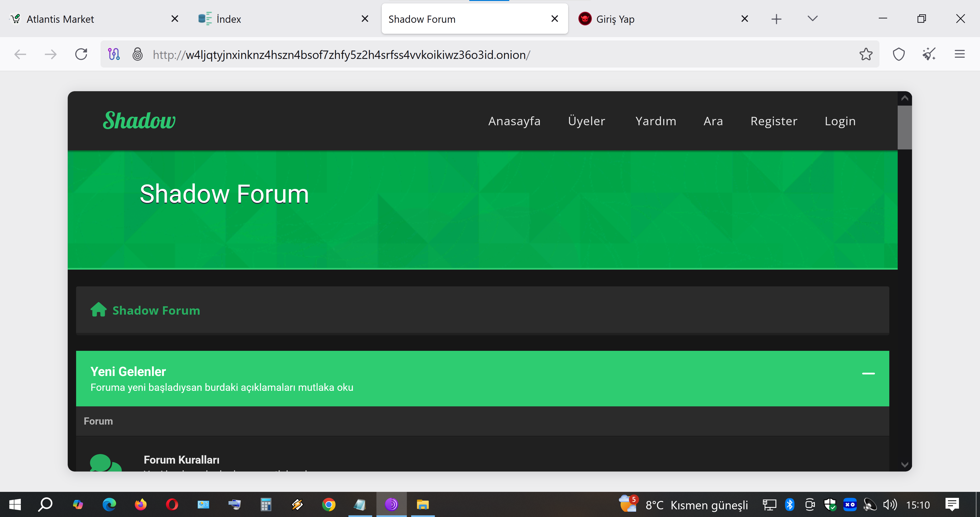The image size is (980, 517).
Task: Open the Register link
Action: coord(773,121)
